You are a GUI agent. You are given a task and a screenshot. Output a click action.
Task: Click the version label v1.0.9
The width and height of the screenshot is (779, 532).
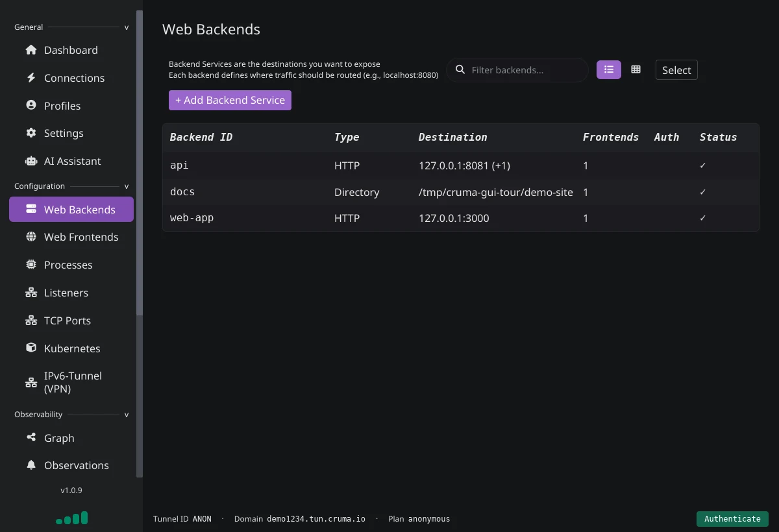pos(71,490)
